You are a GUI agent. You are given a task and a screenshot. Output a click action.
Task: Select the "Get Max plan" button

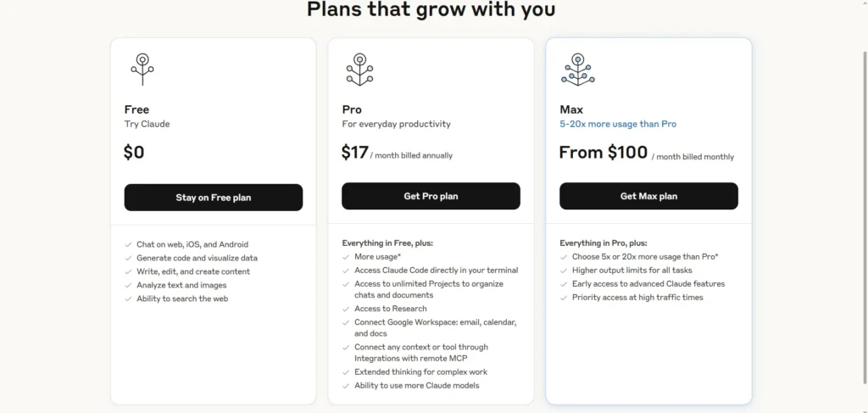pyautogui.click(x=648, y=196)
